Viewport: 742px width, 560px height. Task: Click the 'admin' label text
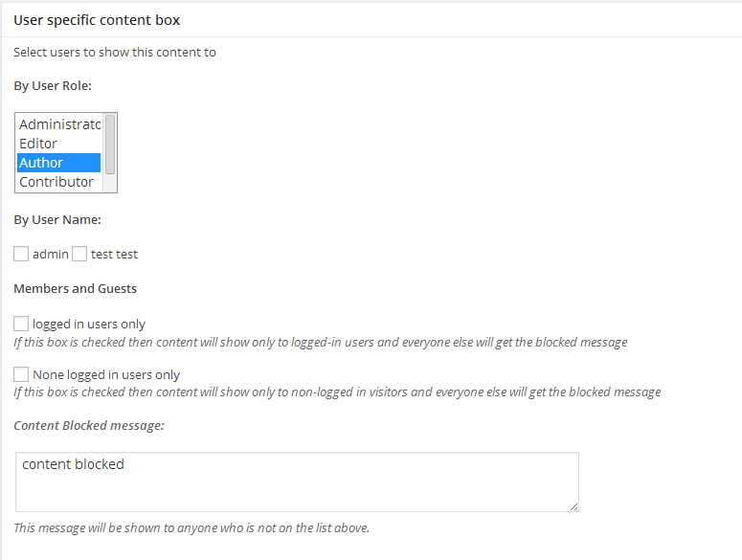(x=51, y=255)
